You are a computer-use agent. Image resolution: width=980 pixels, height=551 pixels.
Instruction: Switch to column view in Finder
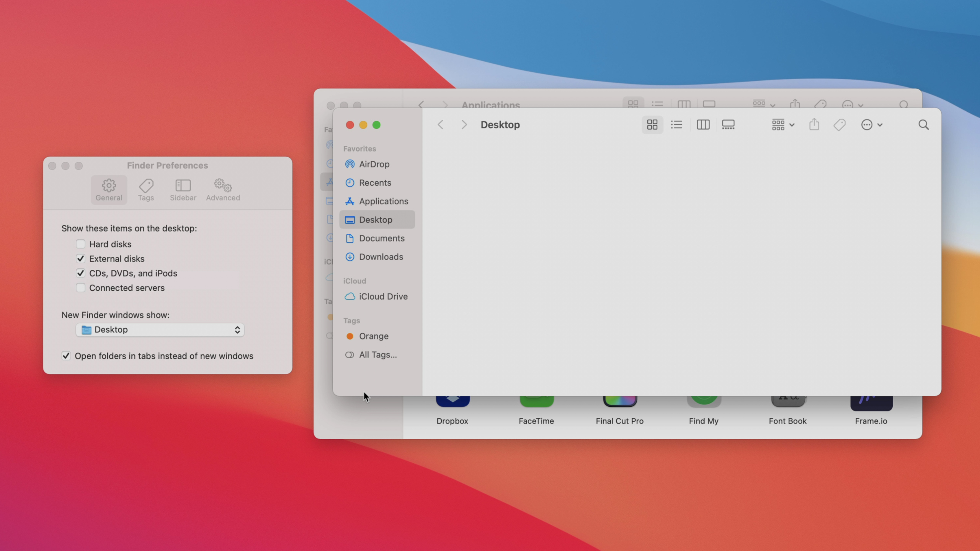click(703, 124)
